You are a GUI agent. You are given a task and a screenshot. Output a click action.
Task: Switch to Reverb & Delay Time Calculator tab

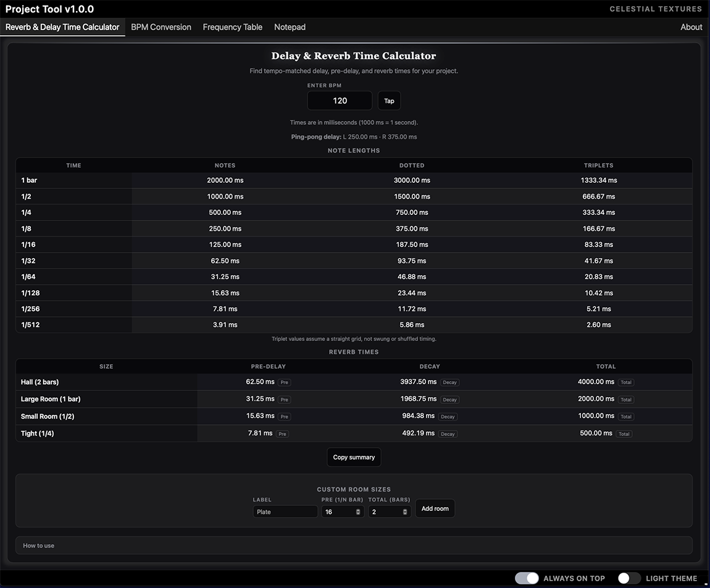(62, 27)
